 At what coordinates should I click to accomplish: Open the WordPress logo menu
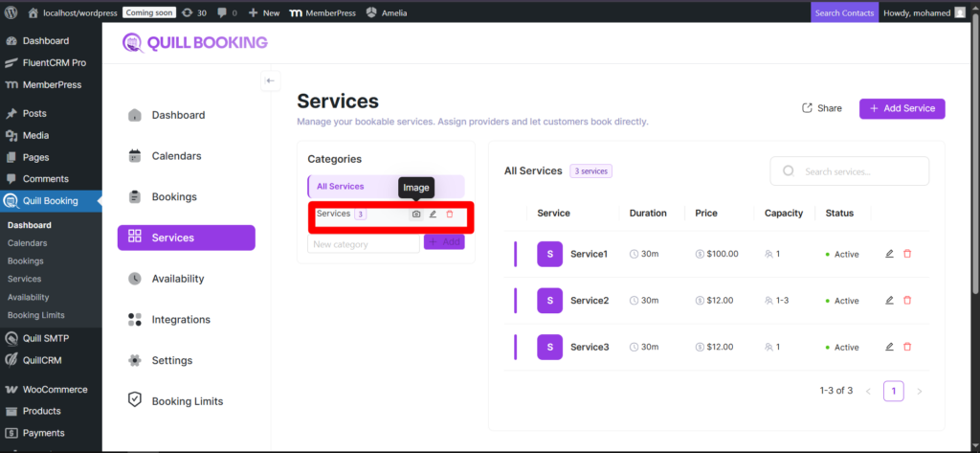pyautogui.click(x=11, y=13)
